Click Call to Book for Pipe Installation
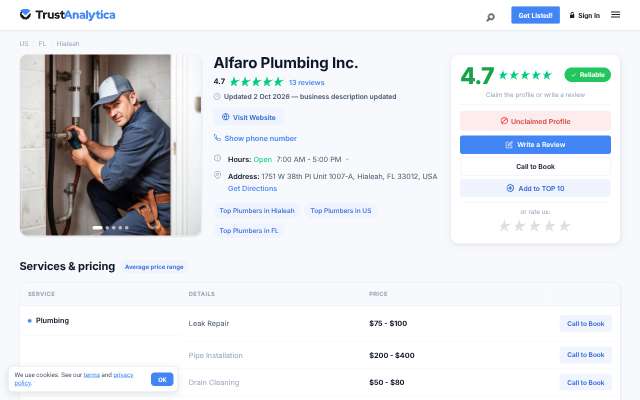 [x=585, y=355]
